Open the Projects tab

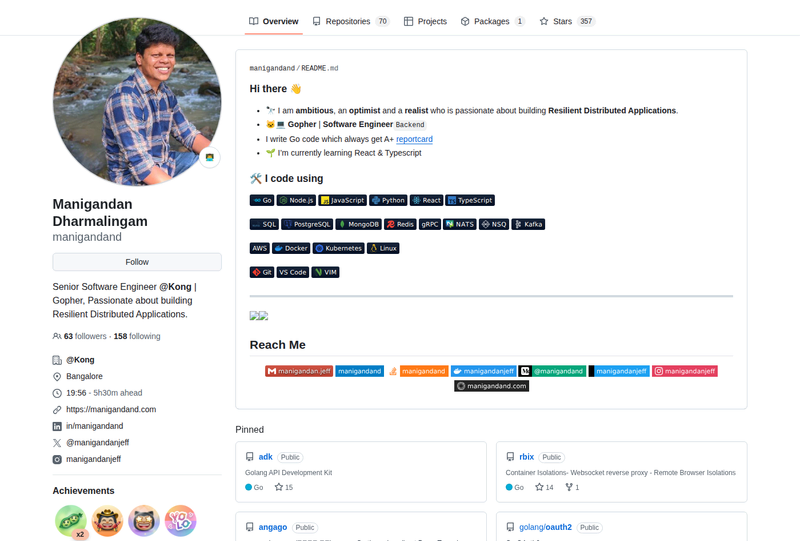point(426,21)
